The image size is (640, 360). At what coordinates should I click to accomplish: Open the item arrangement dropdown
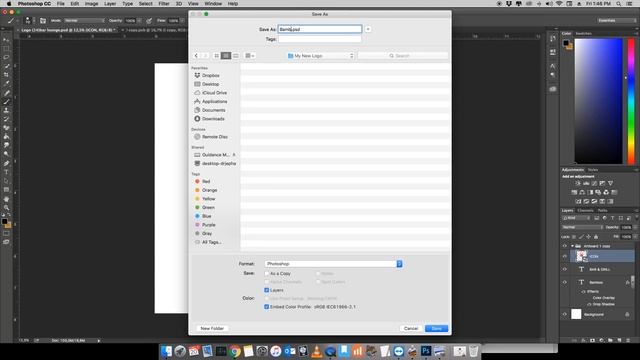click(250, 56)
